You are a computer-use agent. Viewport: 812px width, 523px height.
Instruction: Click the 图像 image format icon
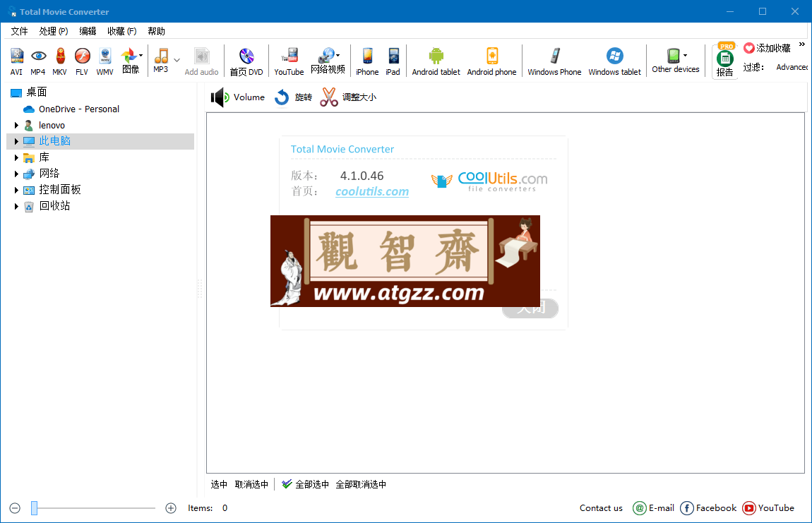(x=129, y=61)
